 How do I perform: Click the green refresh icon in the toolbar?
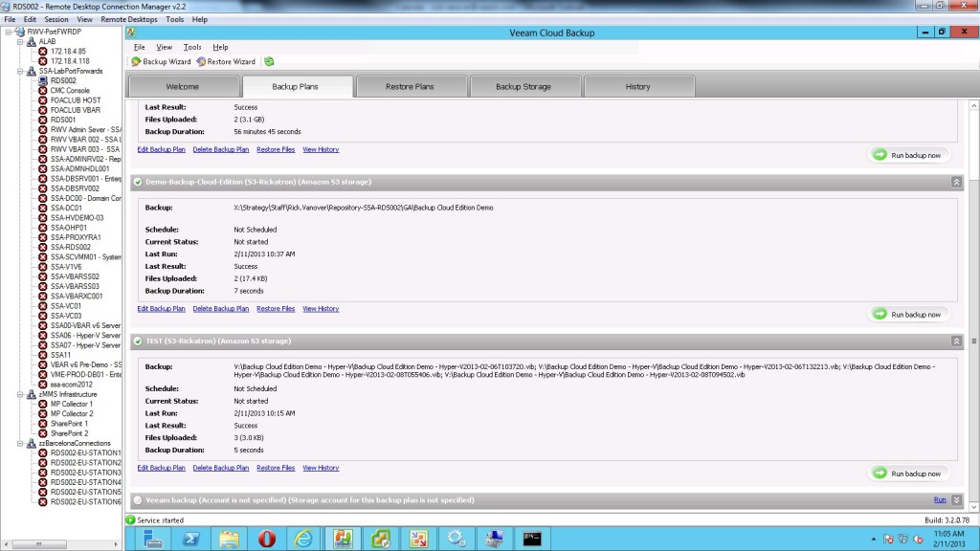point(269,62)
